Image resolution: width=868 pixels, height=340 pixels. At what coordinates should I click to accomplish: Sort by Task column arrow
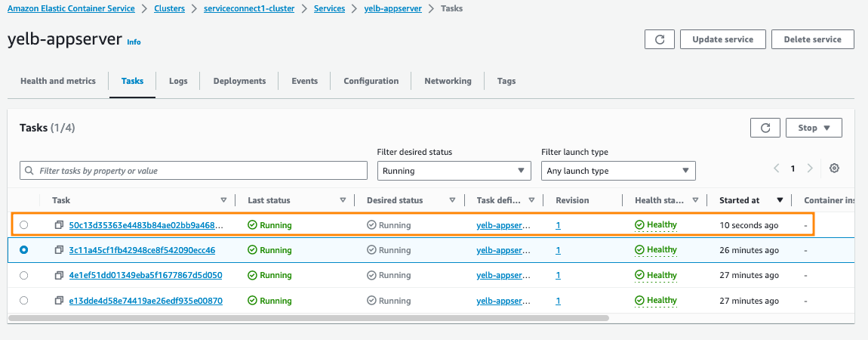click(x=223, y=200)
